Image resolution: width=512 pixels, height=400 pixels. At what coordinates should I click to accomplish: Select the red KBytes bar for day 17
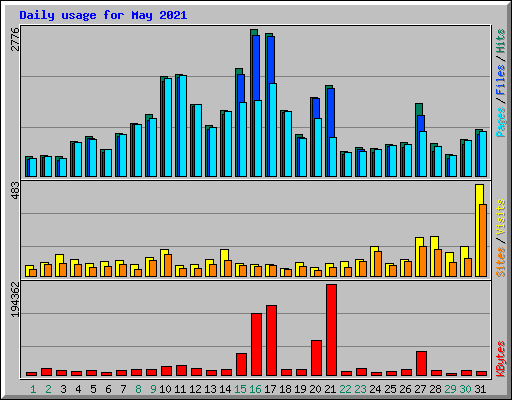(271, 341)
